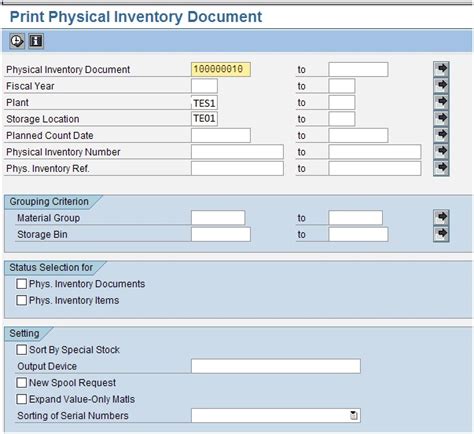The width and height of the screenshot is (474, 434).
Task: Focus the Fiscal Year from field
Action: (x=204, y=86)
